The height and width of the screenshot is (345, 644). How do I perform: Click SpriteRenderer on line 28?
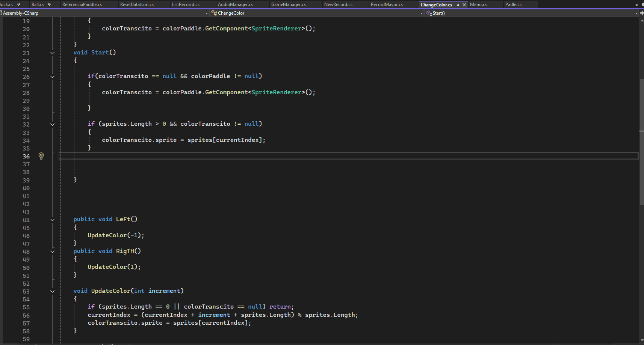pyautogui.click(x=277, y=92)
